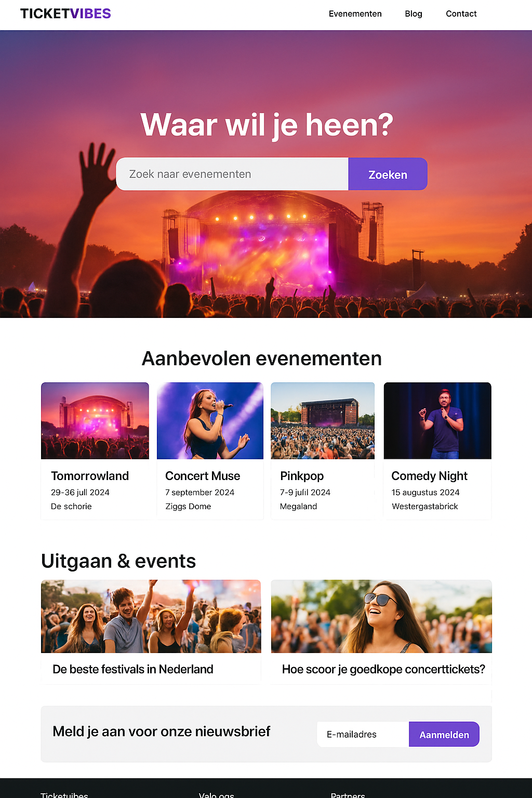Open the Contact menu link
The image size is (532, 798).
pyautogui.click(x=461, y=14)
